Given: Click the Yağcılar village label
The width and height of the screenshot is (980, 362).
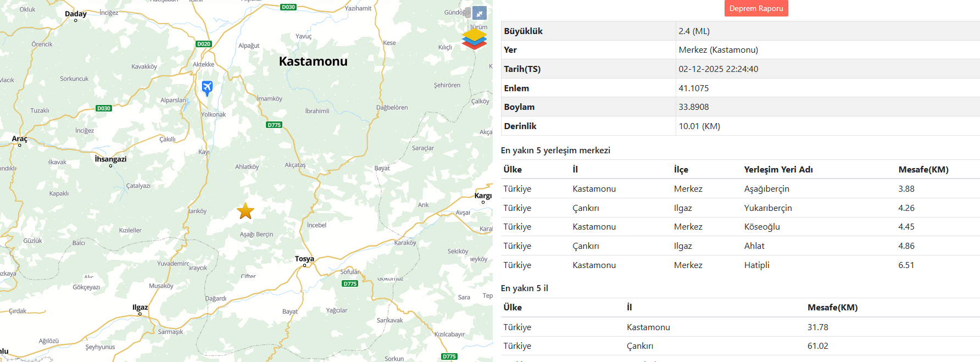Looking at the screenshot, I should pos(337,310).
